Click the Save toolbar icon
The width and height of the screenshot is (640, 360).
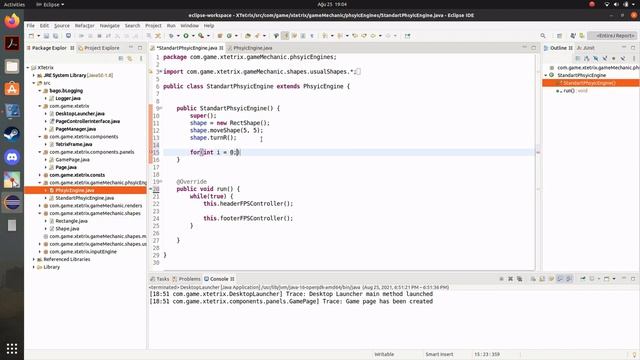point(46,36)
